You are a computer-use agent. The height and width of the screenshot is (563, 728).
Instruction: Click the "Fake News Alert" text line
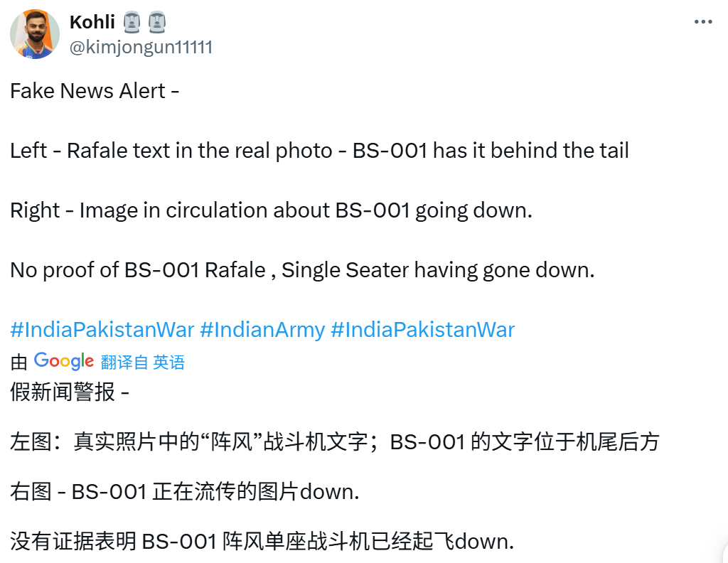95,91
